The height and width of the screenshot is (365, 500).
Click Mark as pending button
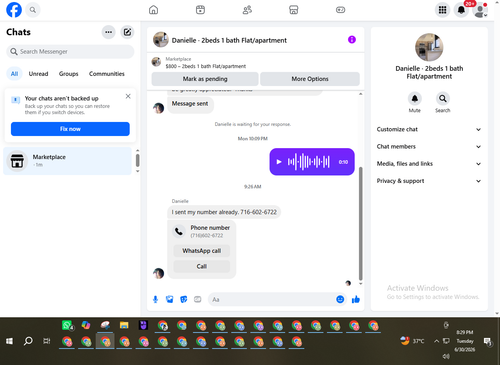point(205,79)
